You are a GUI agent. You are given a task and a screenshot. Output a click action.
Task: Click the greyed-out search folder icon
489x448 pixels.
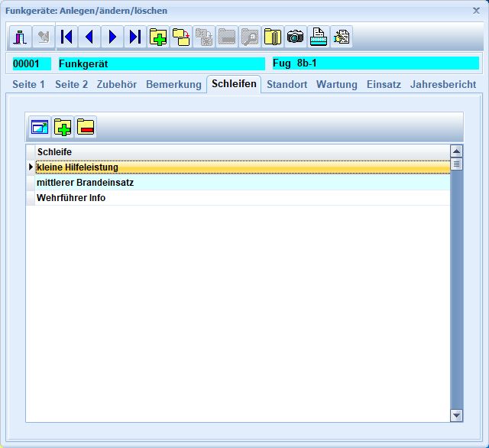coord(250,37)
